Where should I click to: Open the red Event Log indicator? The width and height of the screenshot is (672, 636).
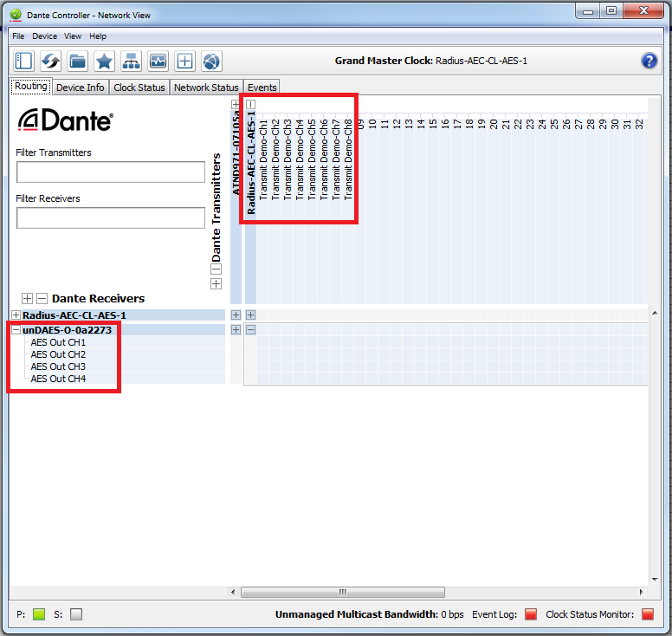531,614
